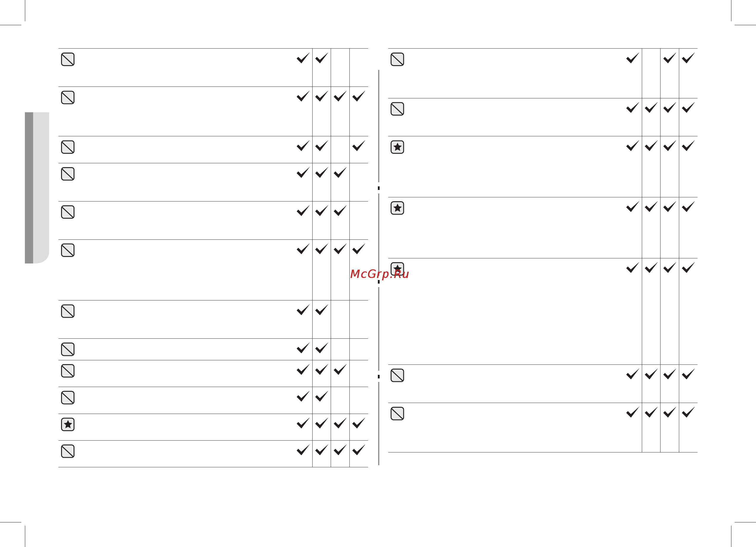Click the gray side tab on left page edge
Image resolution: width=756 pixels, height=547 pixels.
[37, 188]
